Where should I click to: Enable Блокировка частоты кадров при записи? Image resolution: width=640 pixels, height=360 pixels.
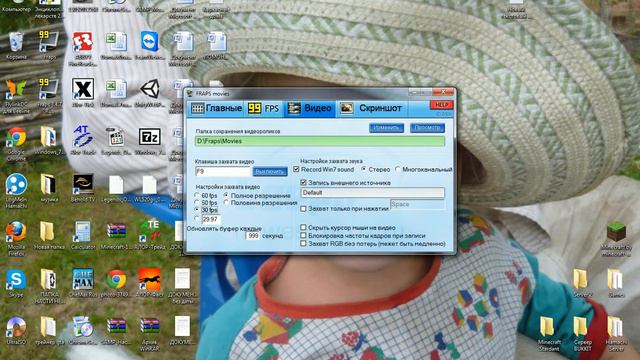point(303,236)
